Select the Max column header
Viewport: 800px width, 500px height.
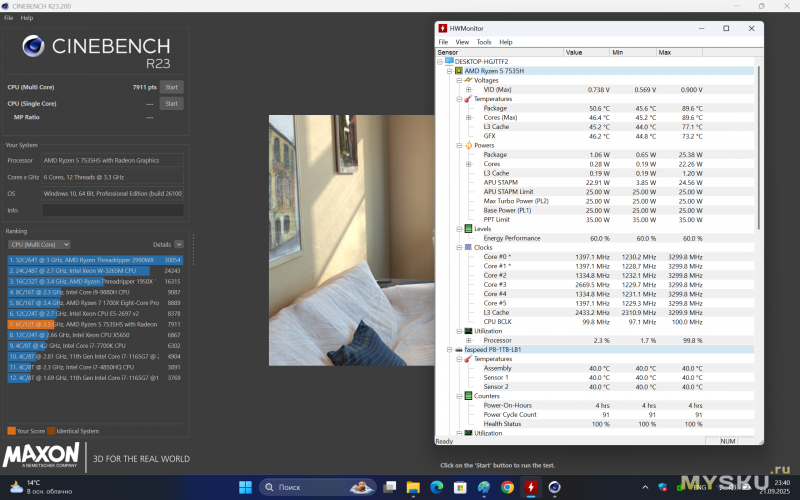coord(679,53)
